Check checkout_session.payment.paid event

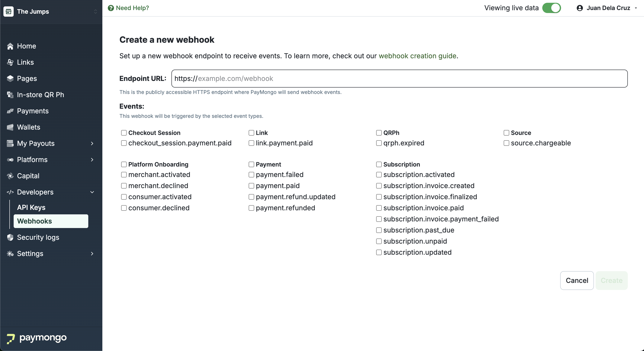(124, 143)
